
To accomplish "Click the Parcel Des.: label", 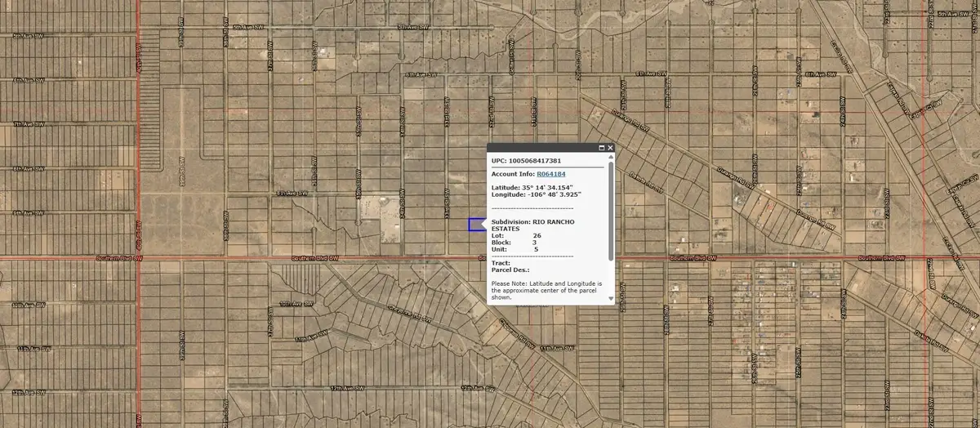I will (510, 270).
